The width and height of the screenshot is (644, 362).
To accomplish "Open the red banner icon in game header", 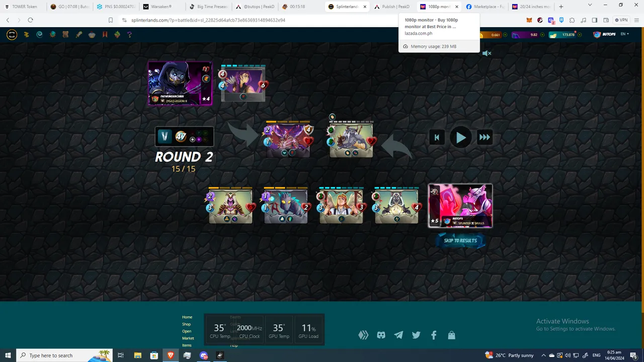I will coord(105,35).
